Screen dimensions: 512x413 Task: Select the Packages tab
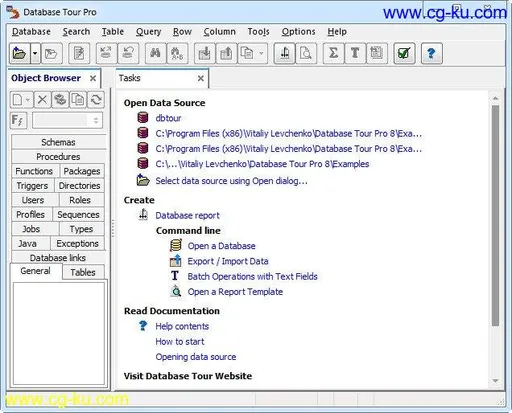pyautogui.click(x=82, y=171)
